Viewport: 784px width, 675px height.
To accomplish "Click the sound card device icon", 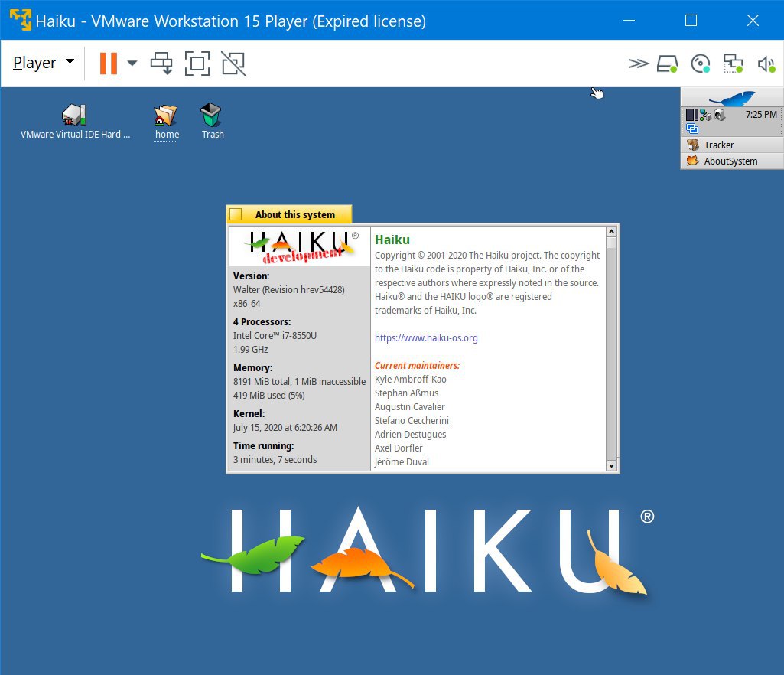I will pos(766,64).
